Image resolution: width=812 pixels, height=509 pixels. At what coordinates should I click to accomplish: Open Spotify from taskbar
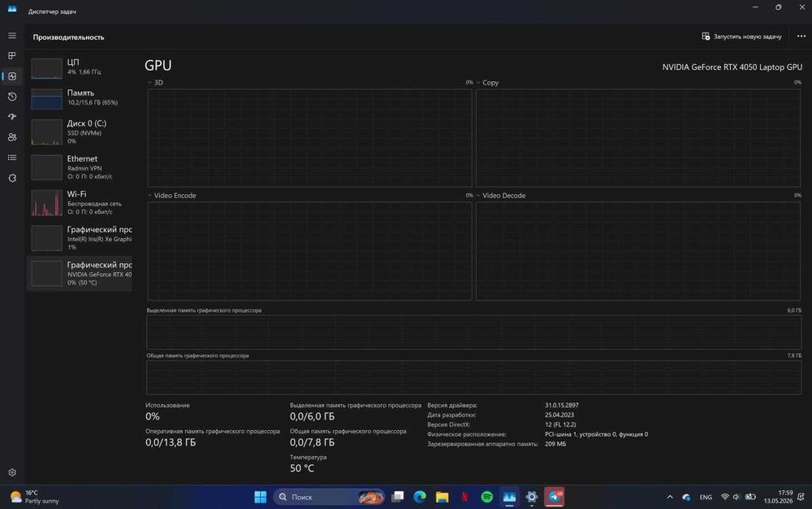click(x=486, y=497)
